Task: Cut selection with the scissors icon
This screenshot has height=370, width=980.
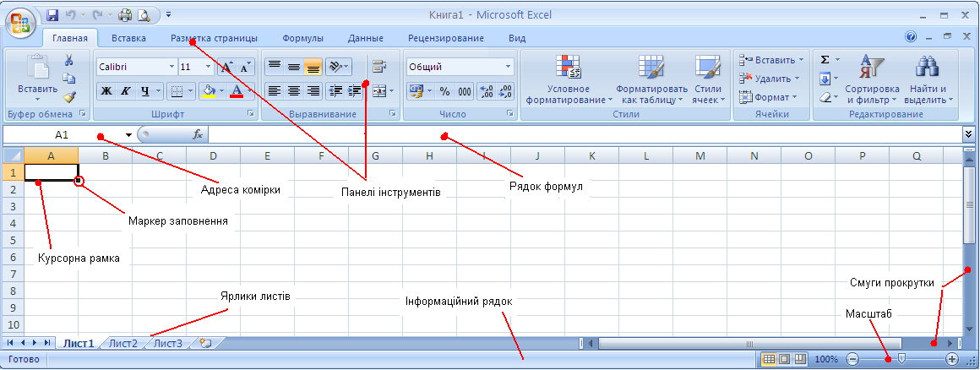Action: (69, 60)
